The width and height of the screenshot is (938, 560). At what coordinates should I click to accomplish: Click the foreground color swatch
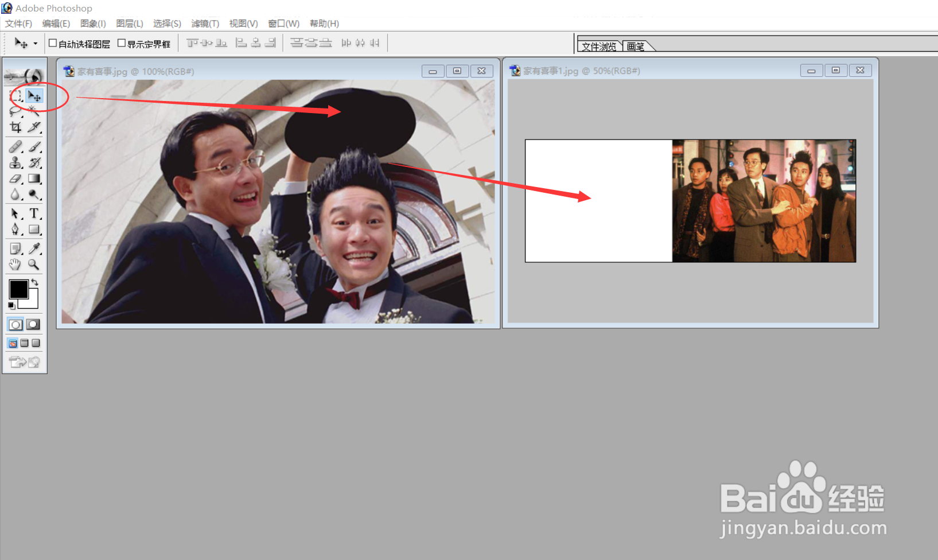tap(18, 290)
